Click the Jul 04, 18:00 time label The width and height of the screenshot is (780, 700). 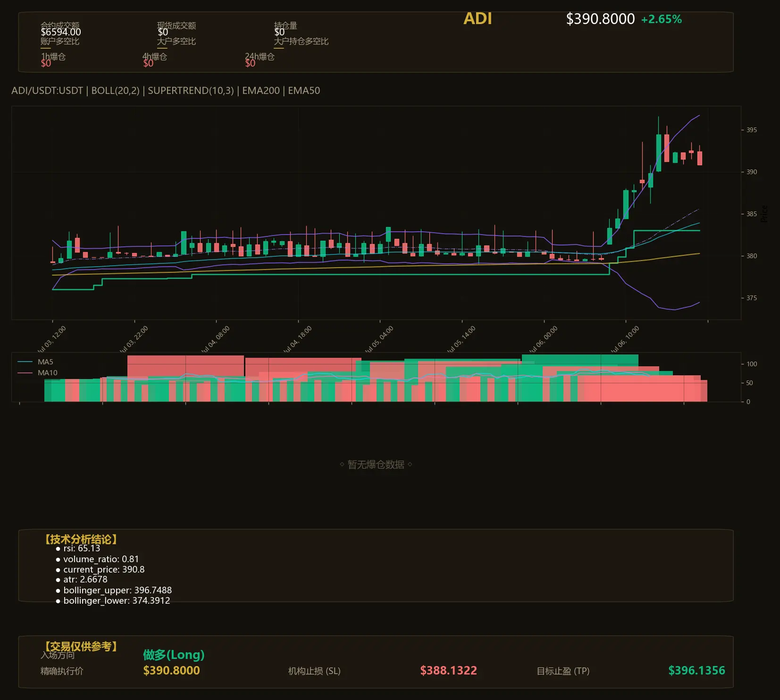coord(298,339)
